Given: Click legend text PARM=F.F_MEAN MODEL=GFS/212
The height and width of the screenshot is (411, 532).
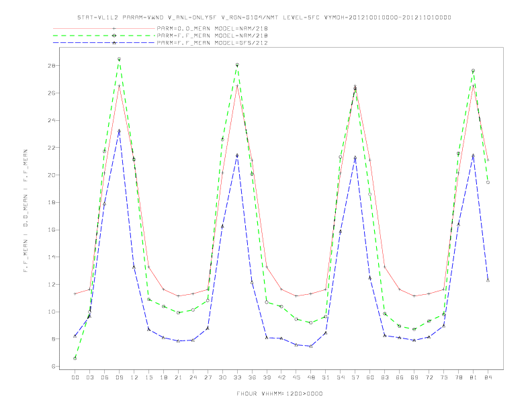Looking at the screenshot, I should [212, 43].
